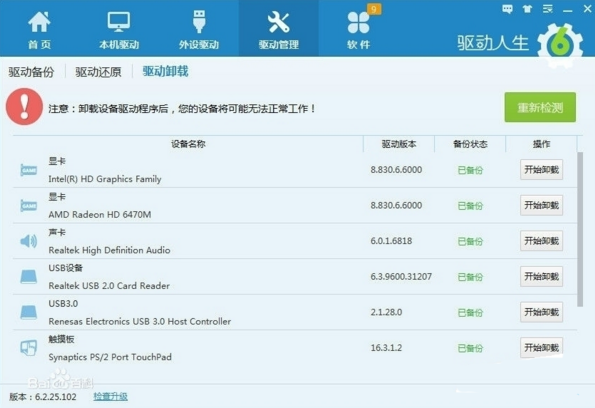Start uninstalling AMD Radeon HD 6470M driver

click(541, 205)
